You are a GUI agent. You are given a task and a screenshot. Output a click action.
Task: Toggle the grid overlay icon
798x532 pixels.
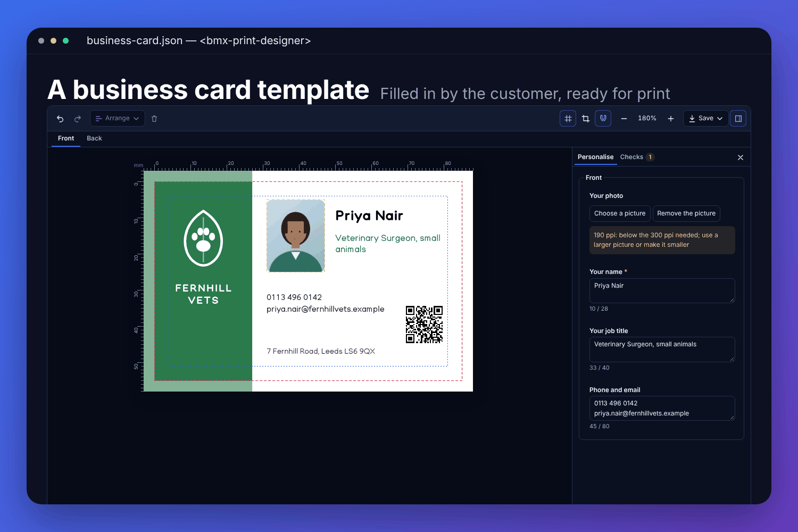568,119
